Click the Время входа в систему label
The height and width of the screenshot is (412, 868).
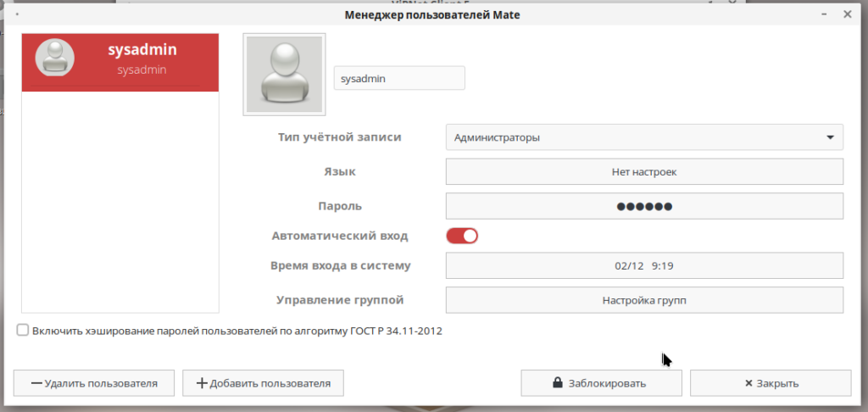(341, 266)
